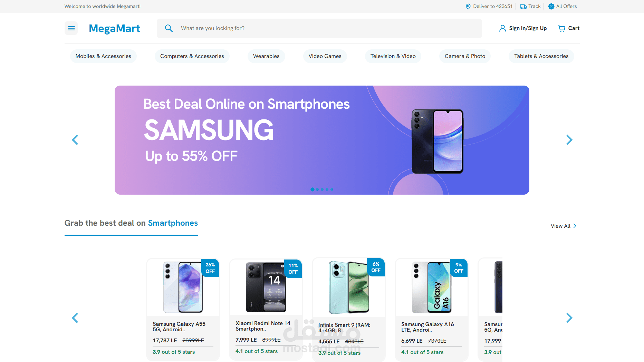Go back with the carousel left arrow
644x362 pixels.
point(75,140)
